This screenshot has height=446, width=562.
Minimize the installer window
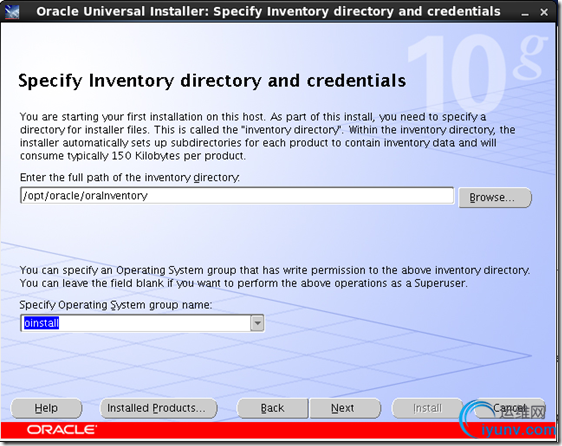point(525,13)
